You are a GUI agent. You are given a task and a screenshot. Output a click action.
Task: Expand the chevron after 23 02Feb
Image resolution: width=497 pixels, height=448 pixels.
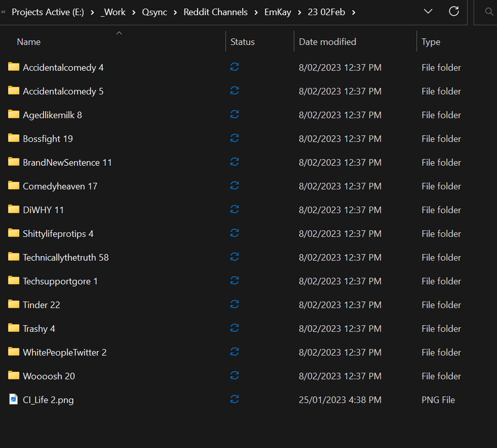354,12
